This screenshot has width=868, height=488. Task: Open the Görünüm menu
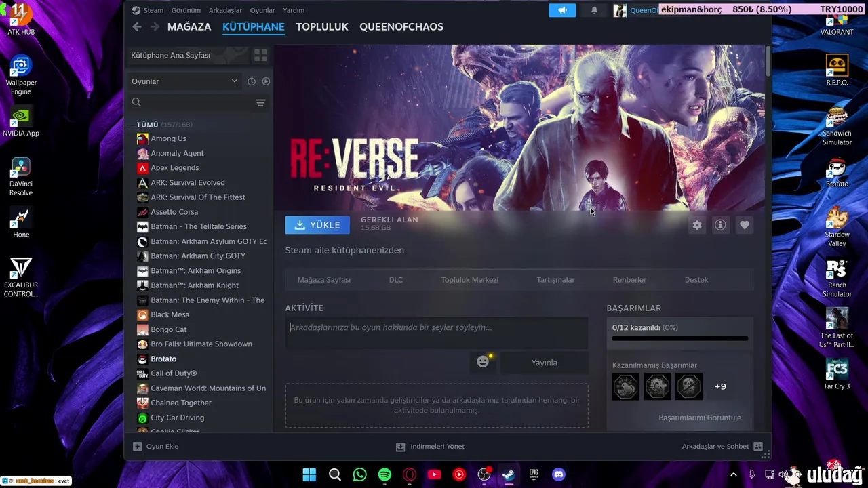point(186,10)
